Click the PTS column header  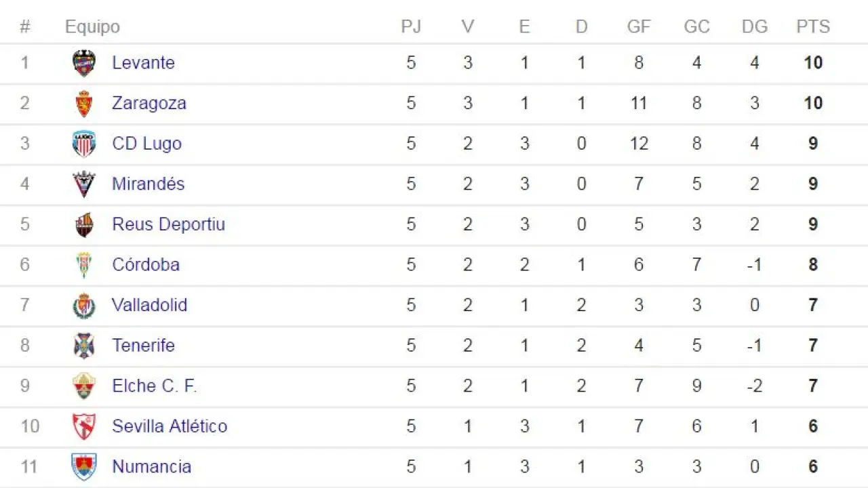813,26
